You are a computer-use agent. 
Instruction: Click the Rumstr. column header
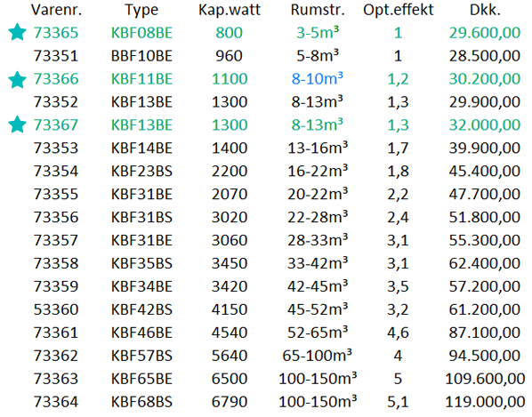318,10
